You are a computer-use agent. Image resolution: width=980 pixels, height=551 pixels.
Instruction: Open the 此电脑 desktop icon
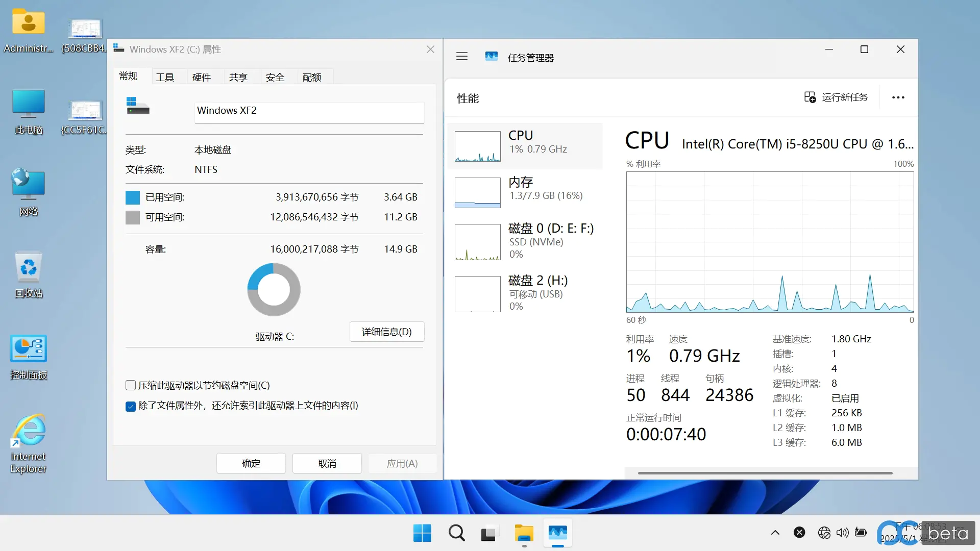click(x=29, y=112)
